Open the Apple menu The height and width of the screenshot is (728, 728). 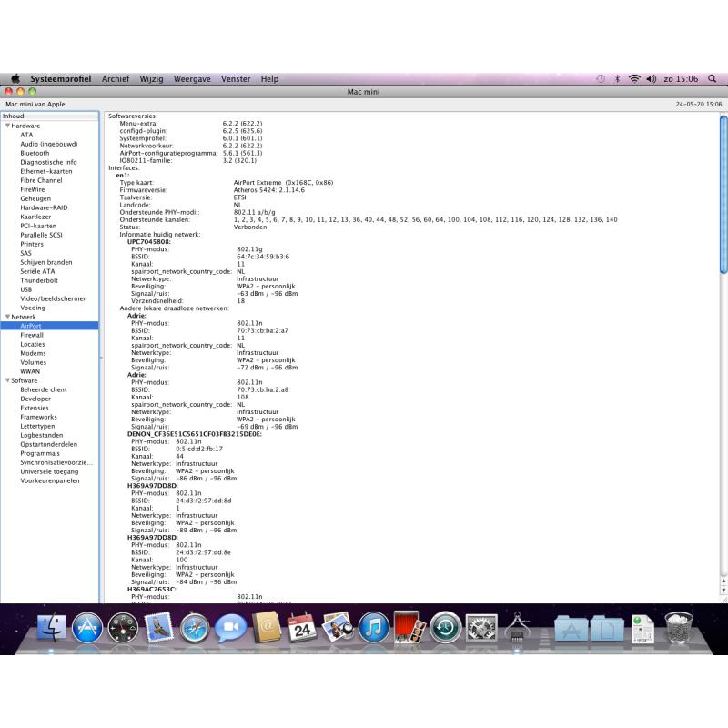(x=15, y=78)
